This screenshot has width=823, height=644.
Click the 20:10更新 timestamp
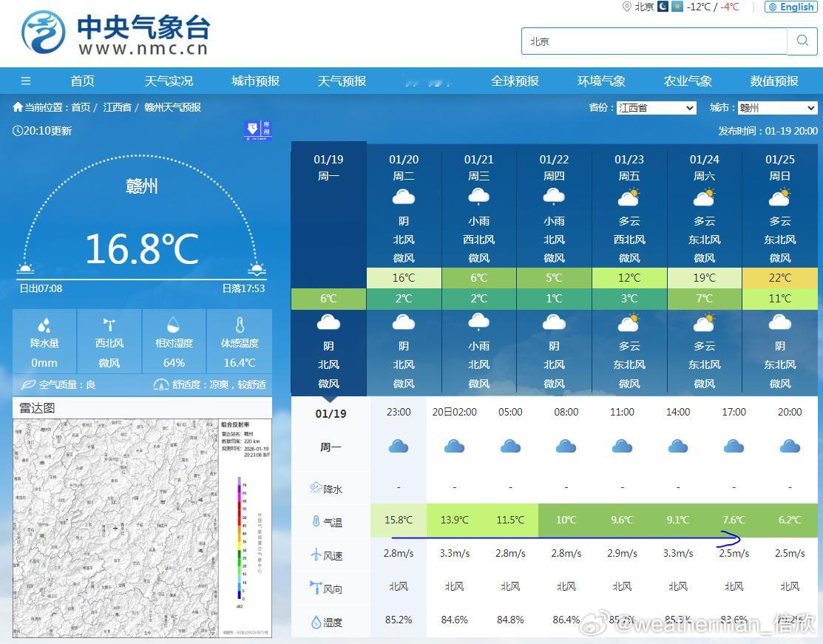pos(42,131)
